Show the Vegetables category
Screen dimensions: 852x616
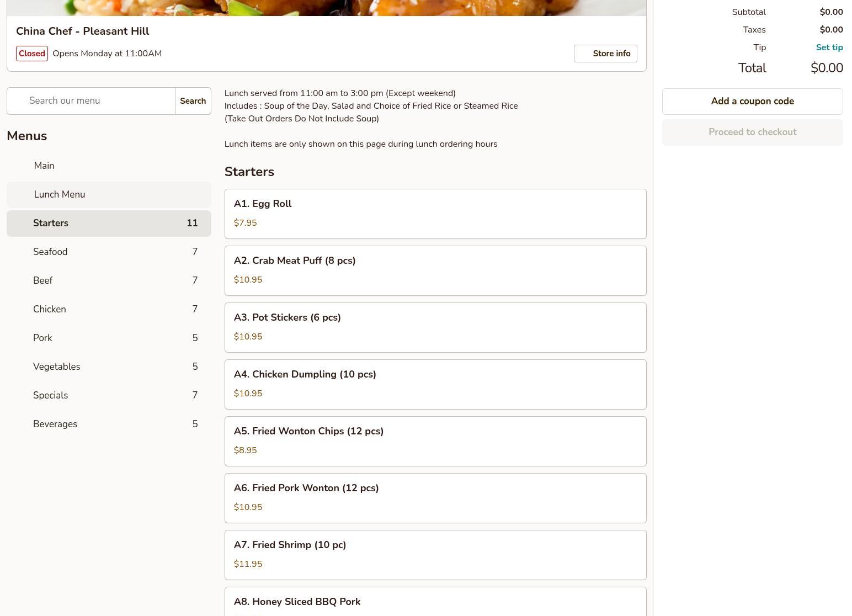(108, 367)
